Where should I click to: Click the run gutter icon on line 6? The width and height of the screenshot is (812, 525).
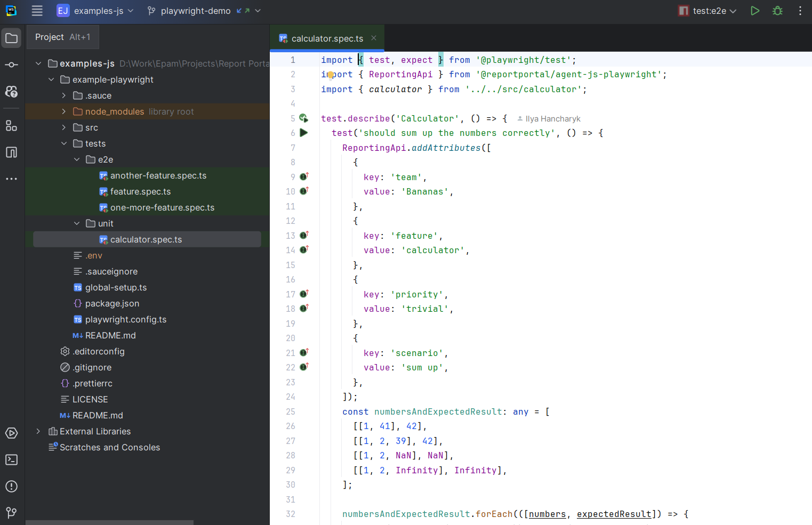point(304,133)
